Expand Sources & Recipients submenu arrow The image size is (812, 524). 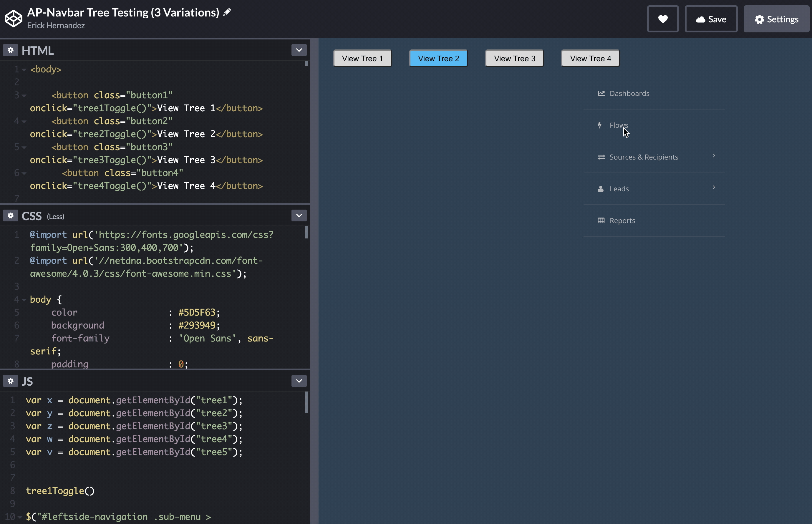pyautogui.click(x=714, y=156)
